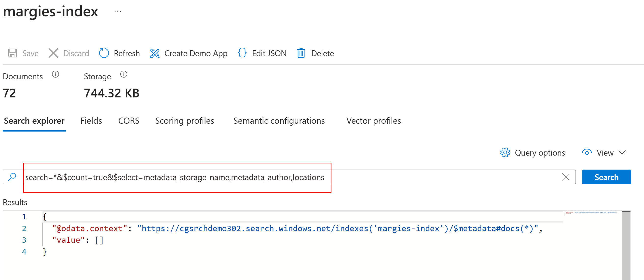Open Query options via the gear icon
The image size is (644, 280).
[x=505, y=152]
